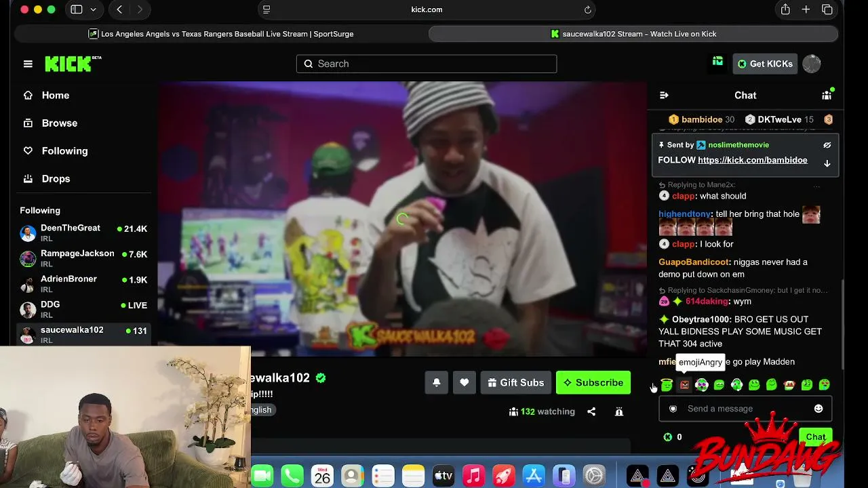Hide the pinned message

827,145
